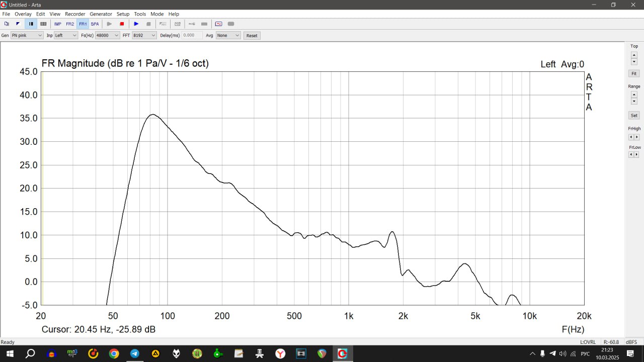644x362 pixels.
Task: Open the Generator menu
Action: [x=101, y=14]
